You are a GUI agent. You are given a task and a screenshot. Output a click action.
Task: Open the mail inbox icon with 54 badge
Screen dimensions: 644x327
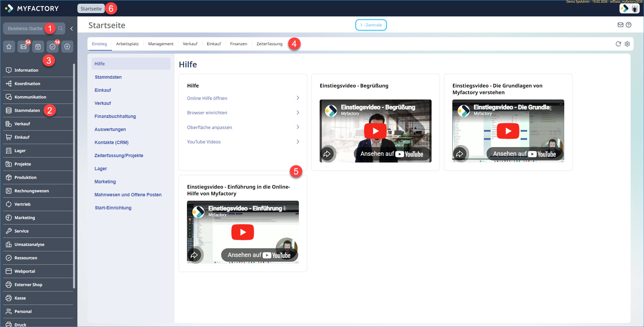coord(23,47)
